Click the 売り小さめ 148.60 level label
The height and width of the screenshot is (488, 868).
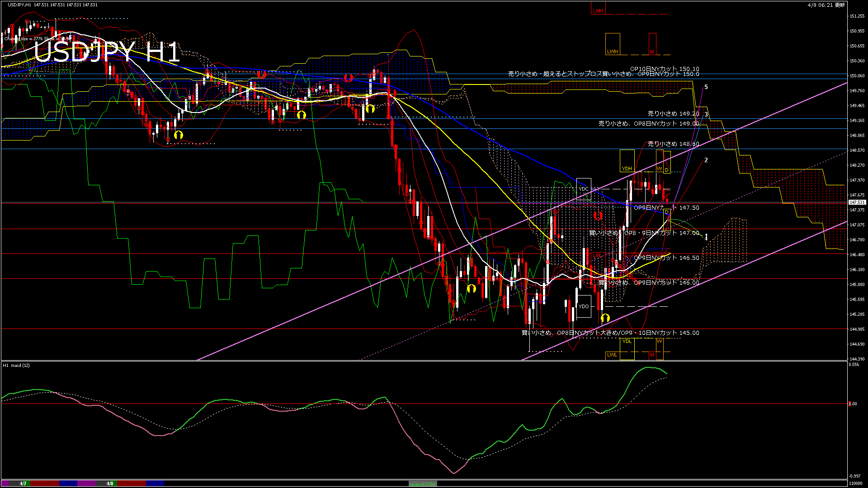pos(673,144)
